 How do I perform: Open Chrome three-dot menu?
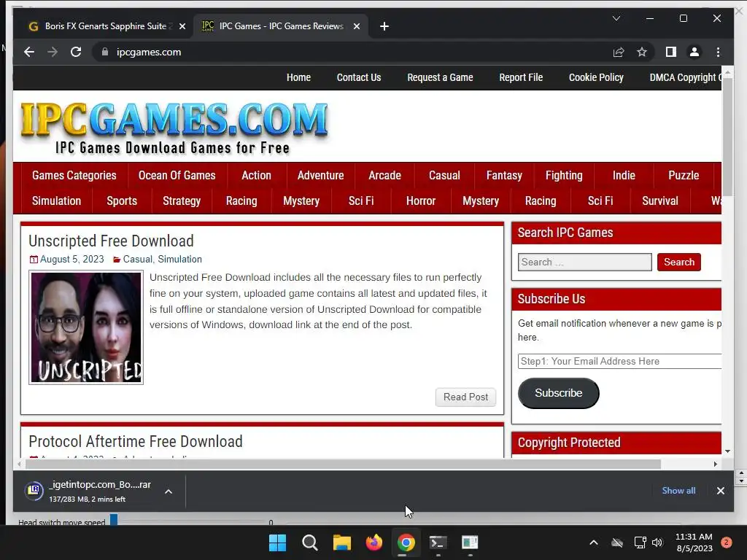(718, 52)
